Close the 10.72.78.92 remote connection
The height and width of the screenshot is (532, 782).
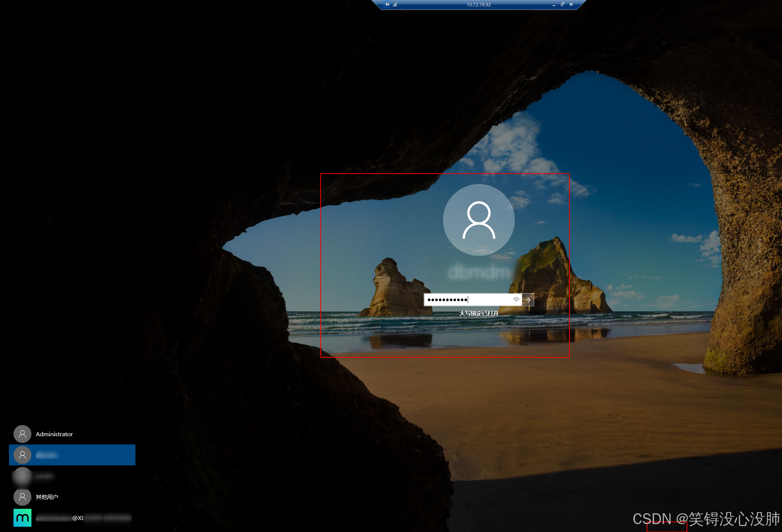point(571,4)
